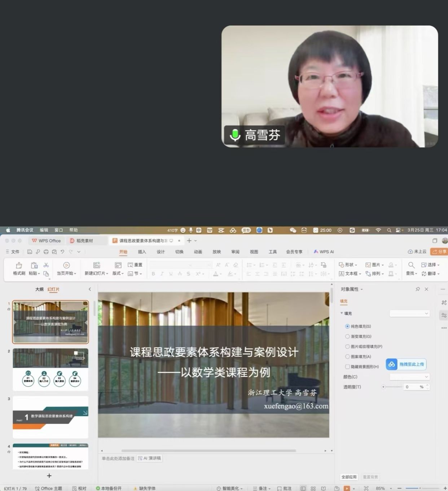Image resolution: width=448 pixels, height=491 pixels.
Task: Start slideshow from current page (当页开始)
Action: click(66, 266)
